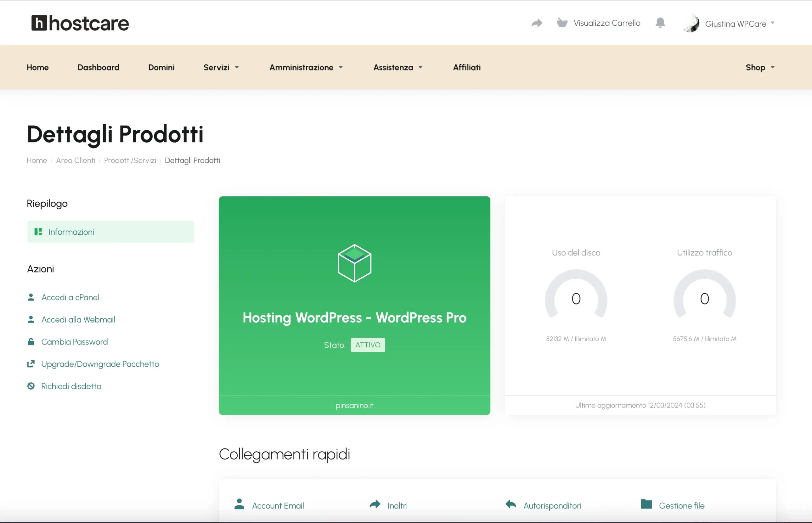This screenshot has height=523, width=812.
Task: Click the hostcare logo
Action: [x=80, y=23]
